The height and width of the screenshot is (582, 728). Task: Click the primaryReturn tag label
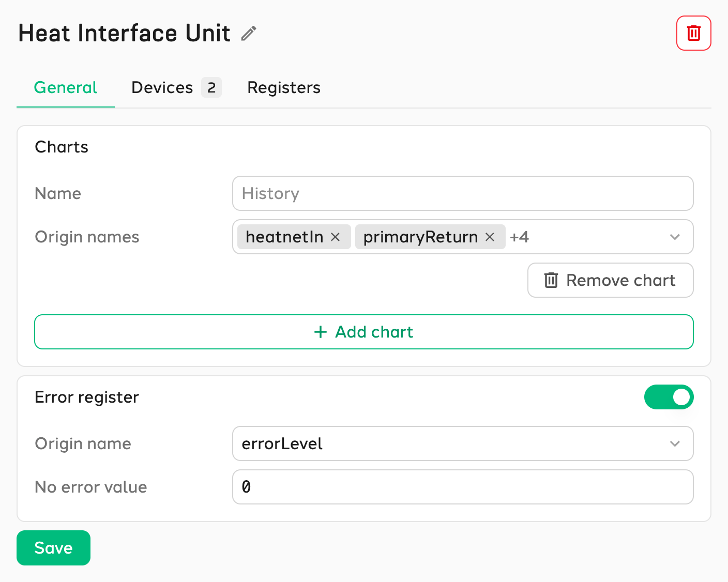pos(420,237)
